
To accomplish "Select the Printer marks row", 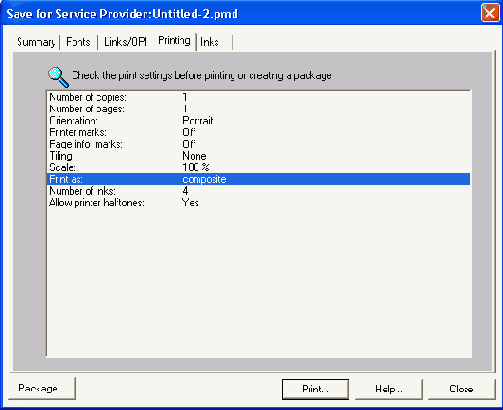I will click(259, 132).
